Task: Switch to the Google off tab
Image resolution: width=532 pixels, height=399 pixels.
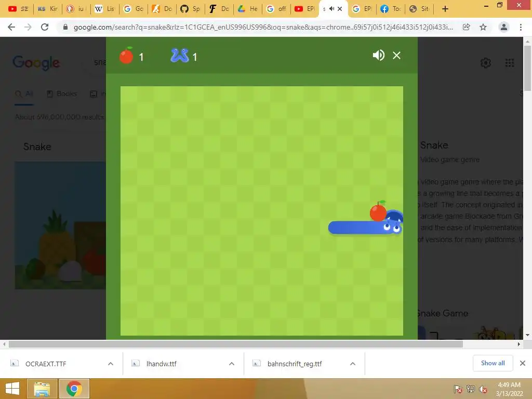Action: pos(276,9)
